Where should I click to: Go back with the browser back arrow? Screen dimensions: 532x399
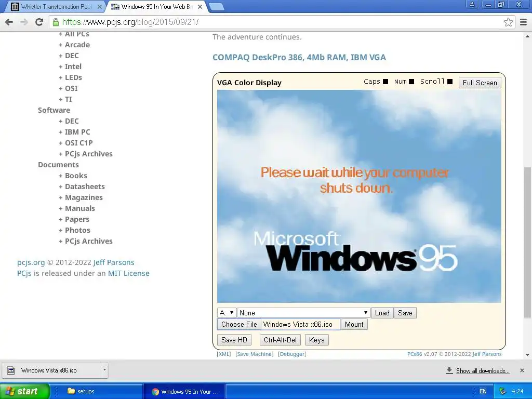coord(9,22)
